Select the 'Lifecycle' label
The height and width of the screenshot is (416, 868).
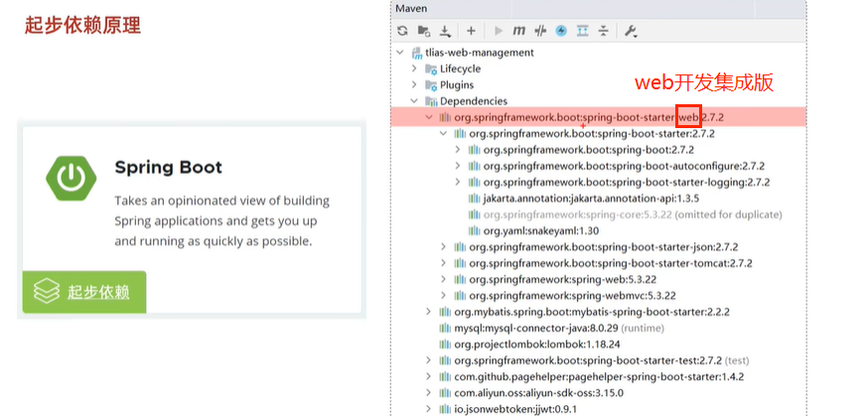click(460, 69)
